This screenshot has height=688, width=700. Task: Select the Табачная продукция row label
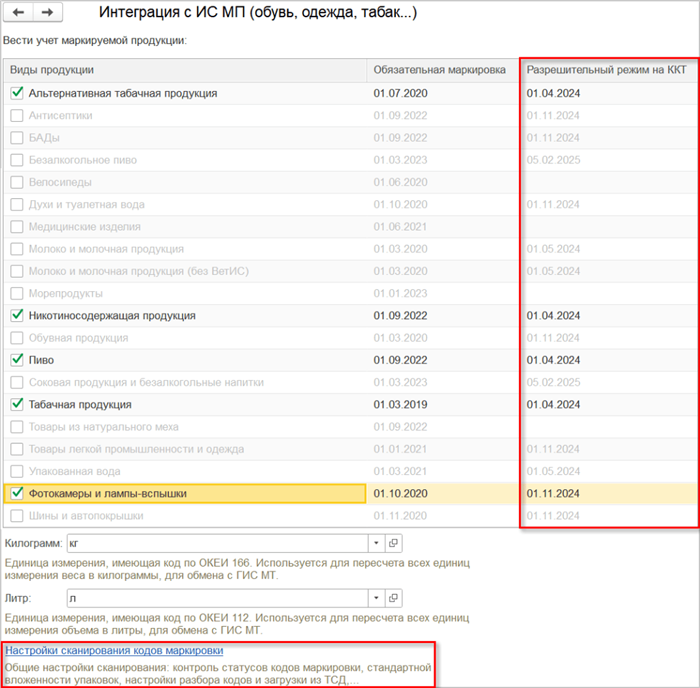pyautogui.click(x=80, y=404)
